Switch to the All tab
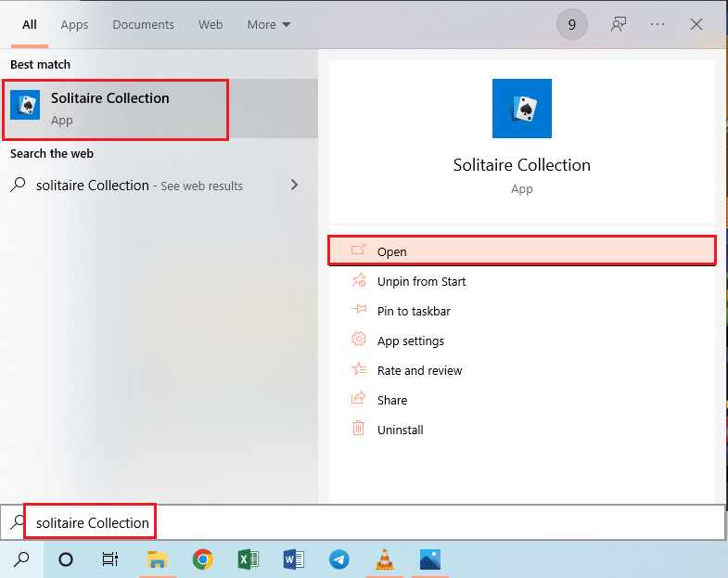This screenshot has height=578, width=728. pyautogui.click(x=30, y=25)
